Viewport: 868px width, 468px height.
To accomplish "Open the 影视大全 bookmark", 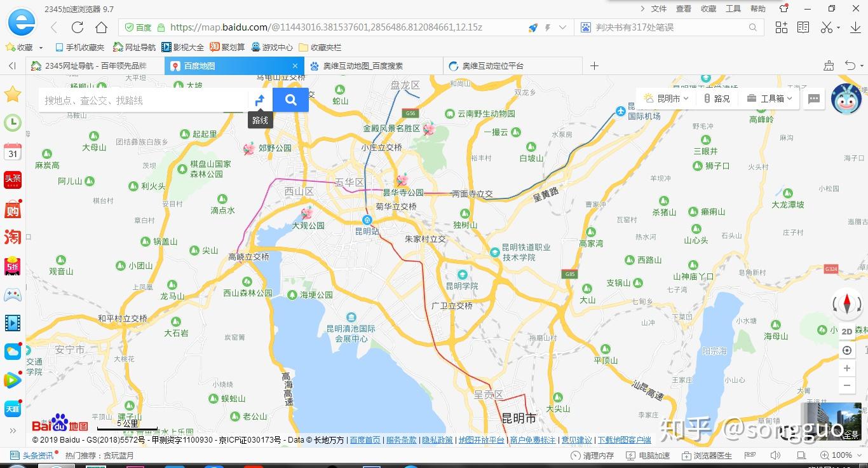I will (183, 48).
